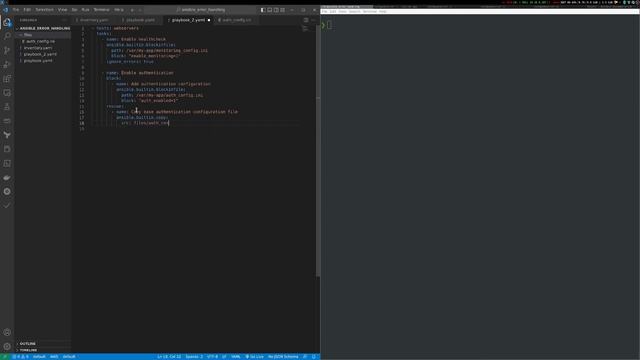The width and height of the screenshot is (640, 360).
Task: Click the split editor icon
Action: click(306, 20)
